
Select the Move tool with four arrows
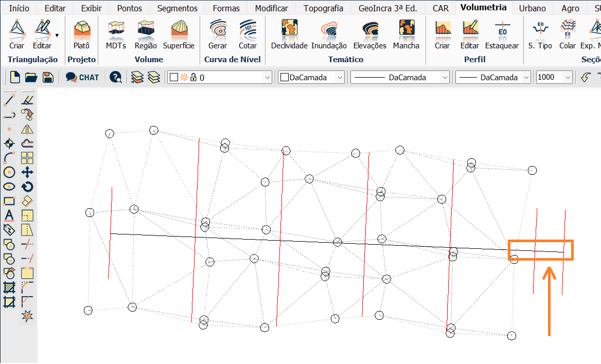click(x=27, y=172)
